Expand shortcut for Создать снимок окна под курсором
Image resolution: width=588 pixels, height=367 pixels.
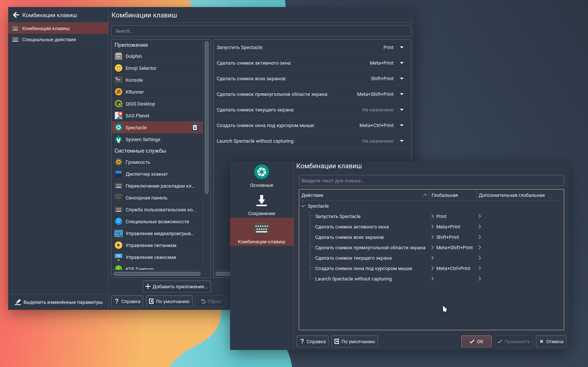click(x=402, y=125)
